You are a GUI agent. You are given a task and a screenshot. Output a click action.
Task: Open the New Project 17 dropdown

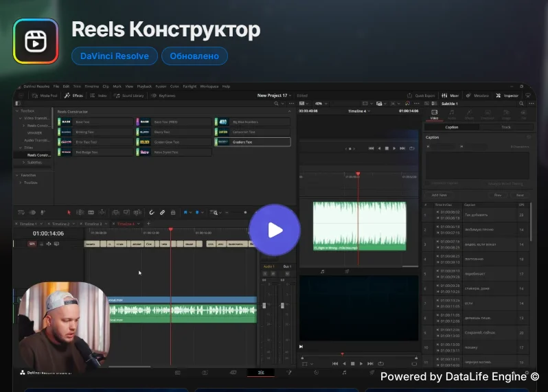275,95
